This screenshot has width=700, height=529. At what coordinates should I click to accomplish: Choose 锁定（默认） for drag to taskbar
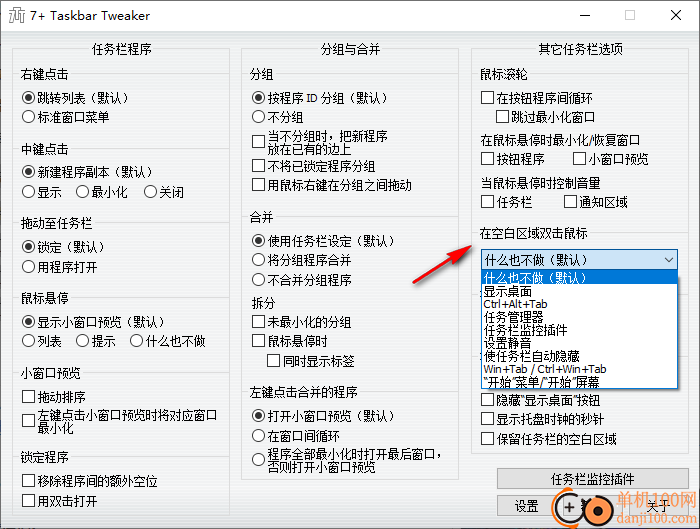point(29,246)
